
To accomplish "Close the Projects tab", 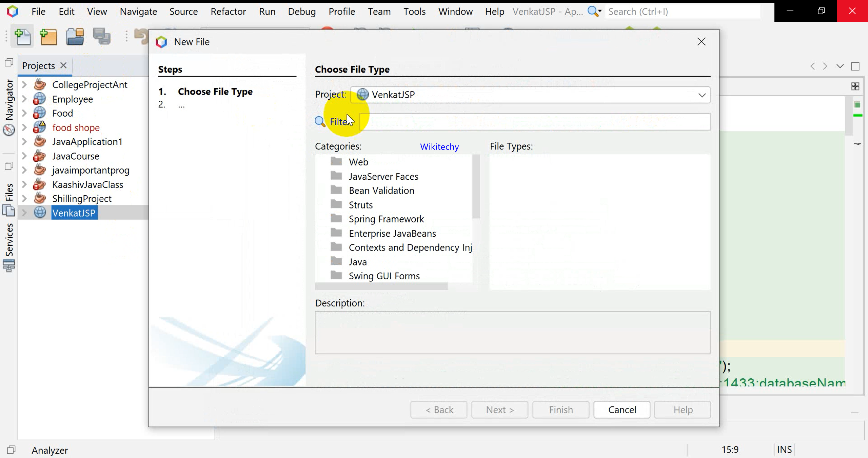I will click(x=63, y=65).
